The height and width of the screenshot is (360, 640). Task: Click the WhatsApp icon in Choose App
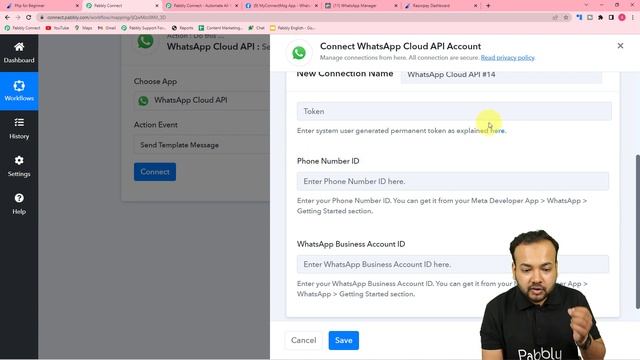point(143,100)
